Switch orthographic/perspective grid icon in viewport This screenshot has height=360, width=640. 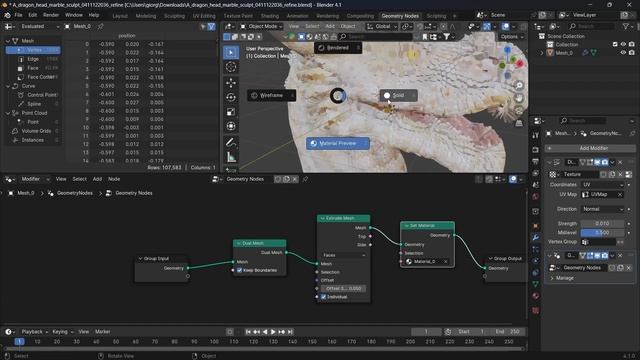519,123
